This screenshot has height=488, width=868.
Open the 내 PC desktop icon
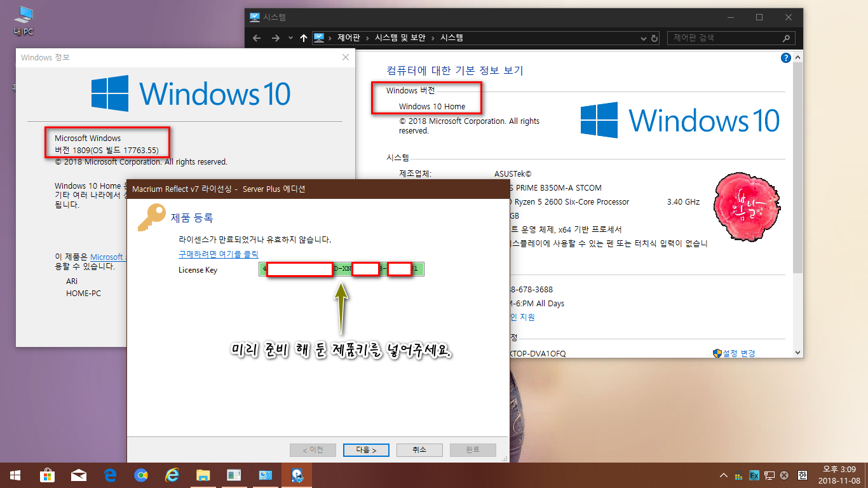[x=24, y=20]
